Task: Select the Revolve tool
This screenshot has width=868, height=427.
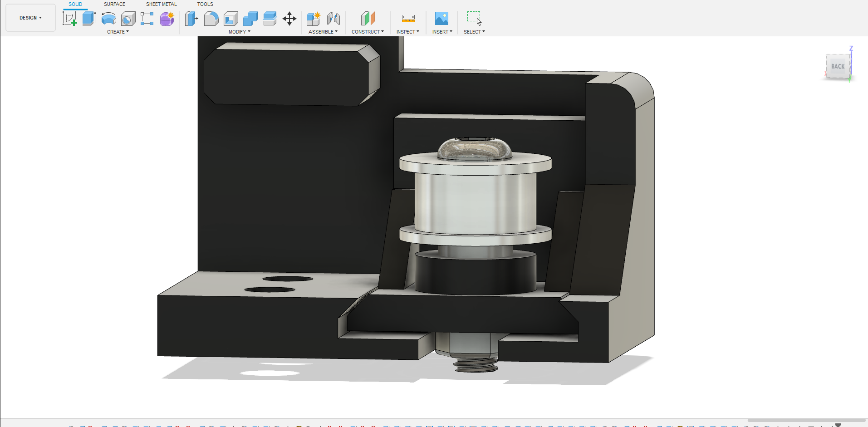Action: coord(108,19)
